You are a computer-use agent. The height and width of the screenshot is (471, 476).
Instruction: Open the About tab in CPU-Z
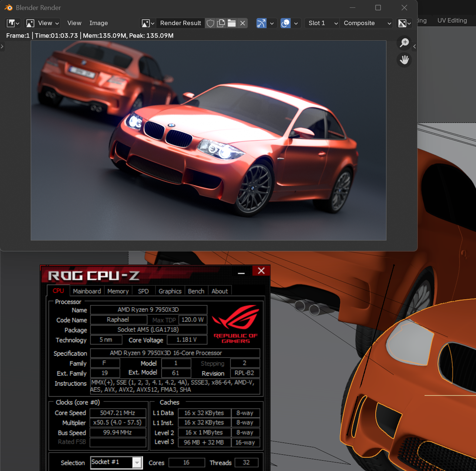pos(219,291)
